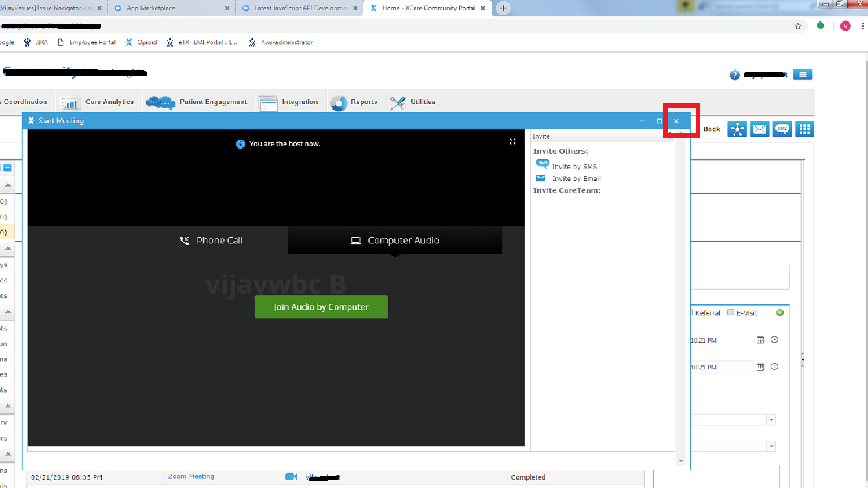Open the Aws-administrator bookmark
The height and width of the screenshot is (488, 868).
click(281, 42)
